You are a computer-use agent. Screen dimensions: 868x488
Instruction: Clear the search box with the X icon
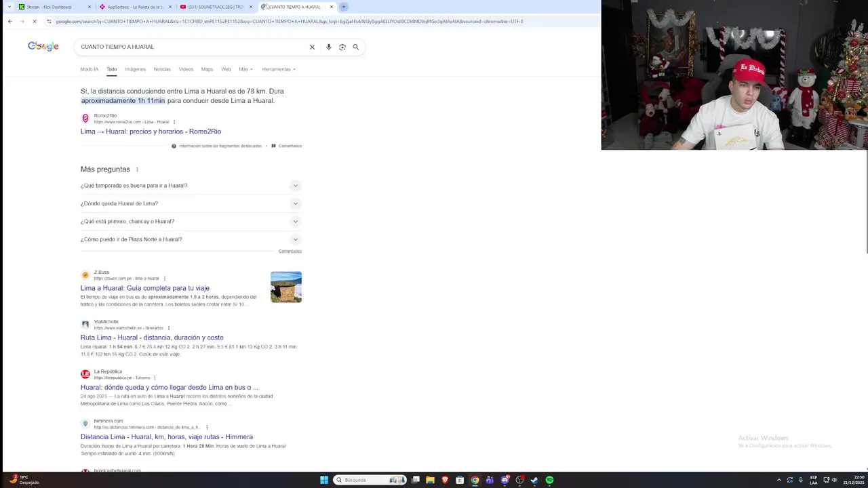click(x=312, y=47)
